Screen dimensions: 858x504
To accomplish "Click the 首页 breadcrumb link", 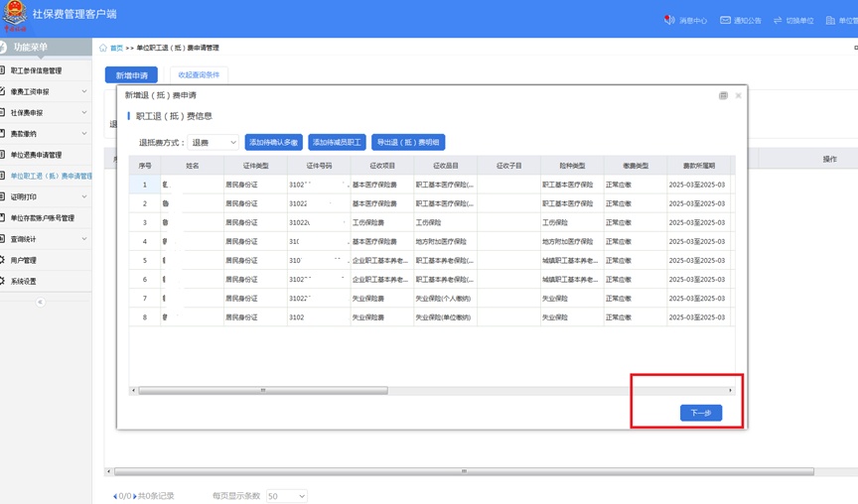I will tap(116, 48).
